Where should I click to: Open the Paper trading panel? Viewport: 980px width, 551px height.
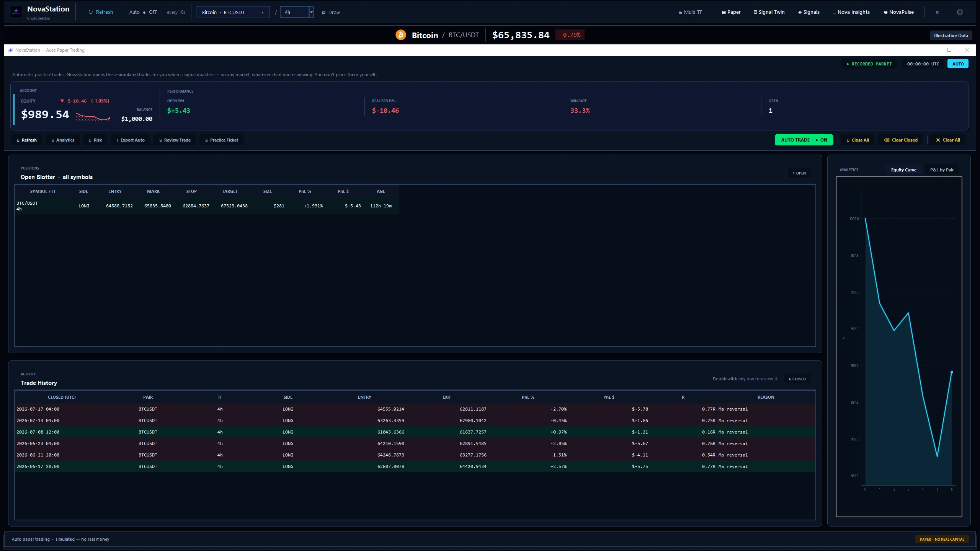731,12
